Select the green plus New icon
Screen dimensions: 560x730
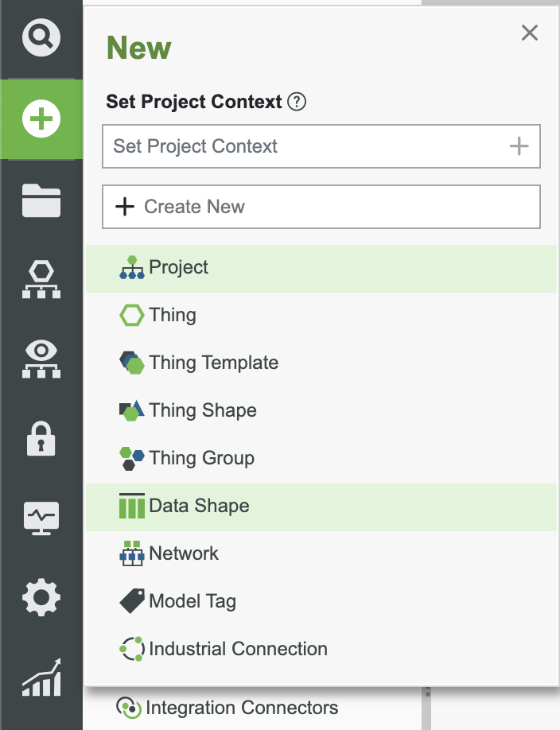tap(41, 118)
